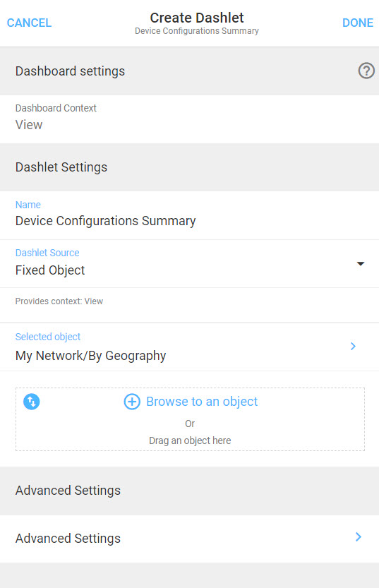
Task: Edit the Device Configurations Summary name field
Action: (189, 215)
